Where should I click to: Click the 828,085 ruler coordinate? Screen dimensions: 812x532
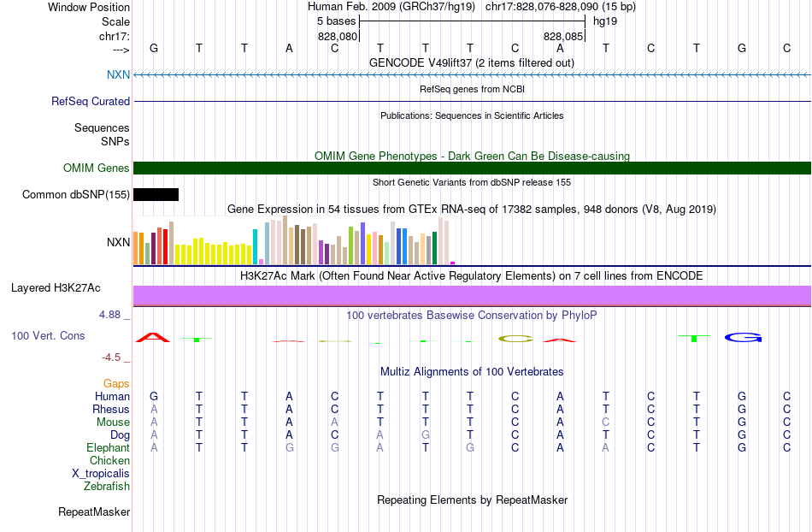(563, 36)
